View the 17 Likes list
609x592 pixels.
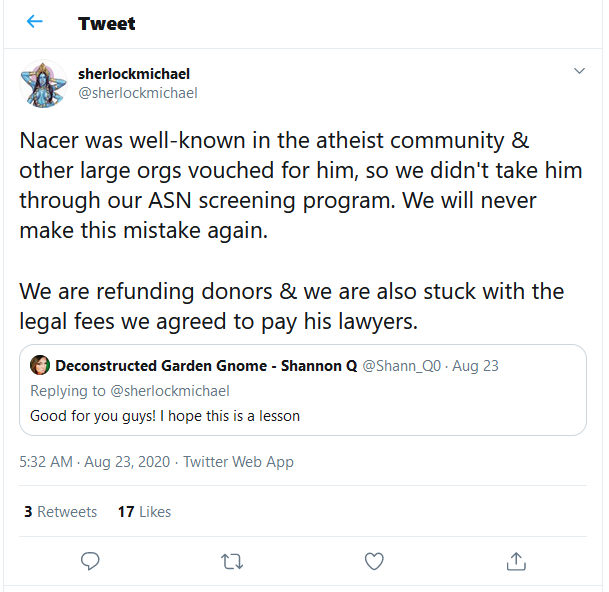point(144,512)
